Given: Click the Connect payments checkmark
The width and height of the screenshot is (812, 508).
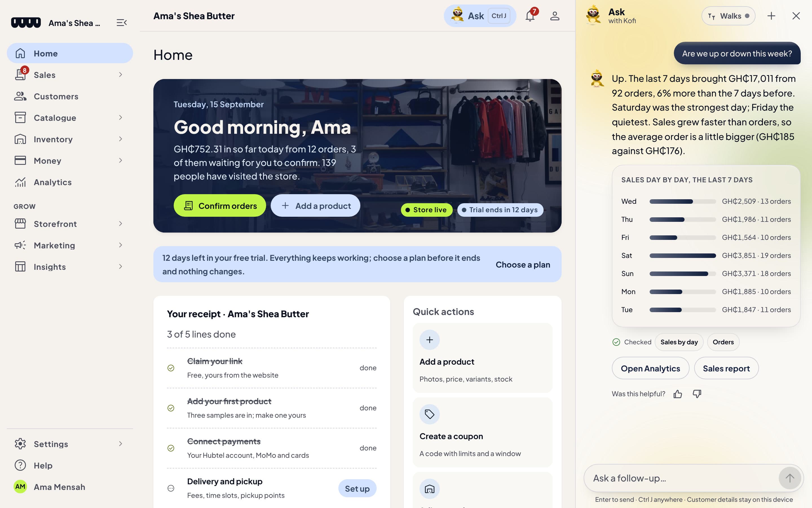Looking at the screenshot, I should 171,448.
